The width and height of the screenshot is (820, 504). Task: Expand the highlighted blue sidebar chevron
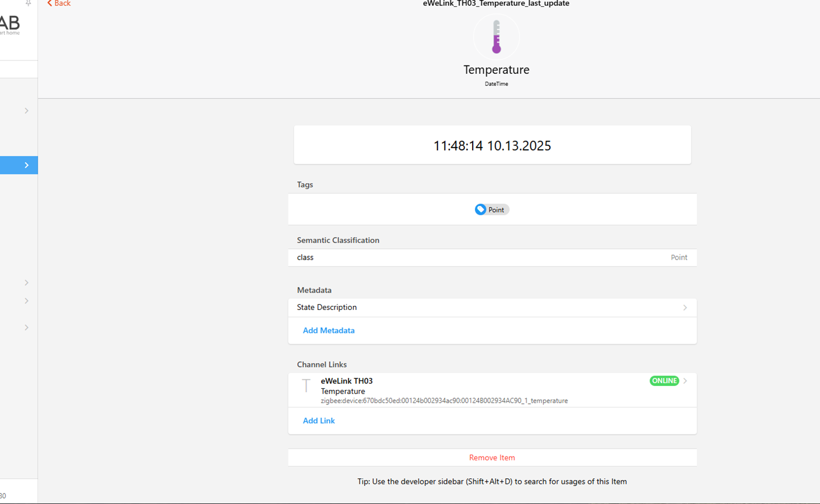(x=26, y=165)
